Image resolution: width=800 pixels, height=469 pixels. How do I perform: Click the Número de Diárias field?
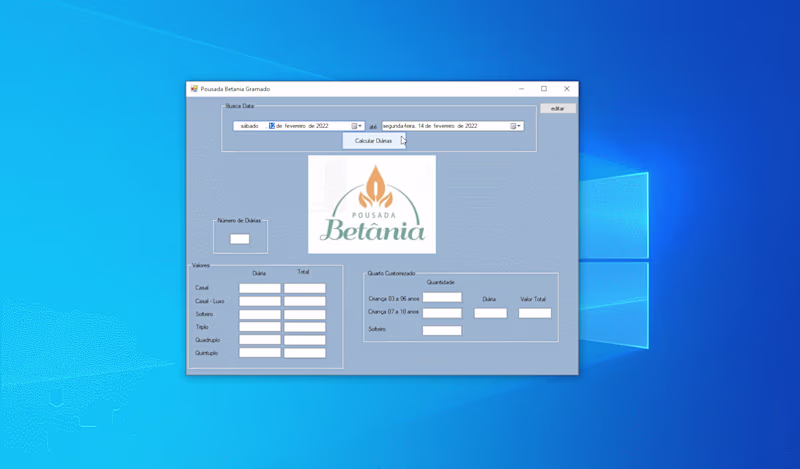coord(240,239)
